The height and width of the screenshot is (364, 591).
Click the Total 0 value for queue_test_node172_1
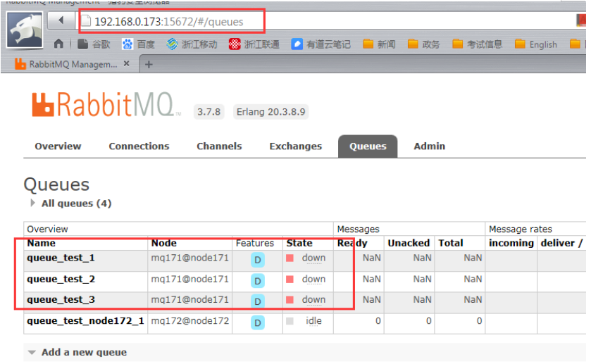(479, 320)
